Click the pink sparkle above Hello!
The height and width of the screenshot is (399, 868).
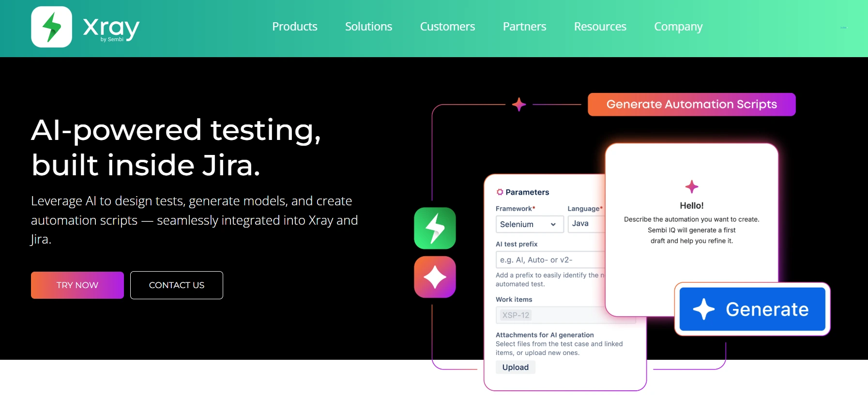(692, 186)
